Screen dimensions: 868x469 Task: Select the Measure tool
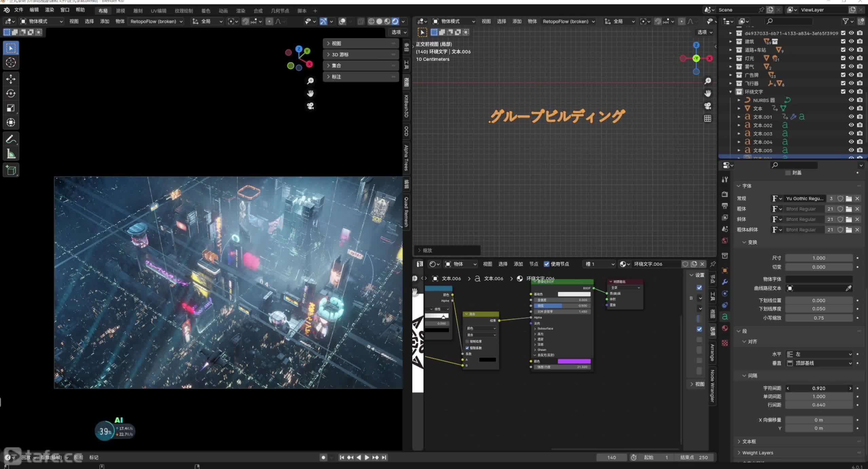coord(11,154)
